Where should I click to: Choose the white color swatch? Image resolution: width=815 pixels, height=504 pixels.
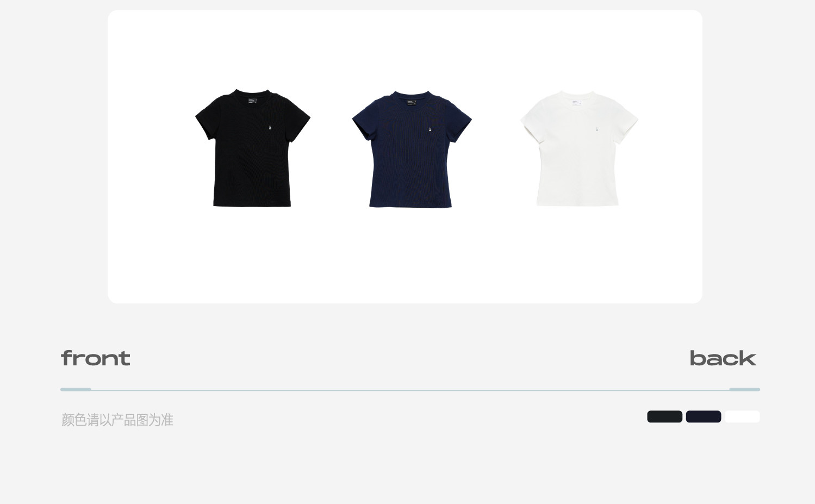(742, 416)
